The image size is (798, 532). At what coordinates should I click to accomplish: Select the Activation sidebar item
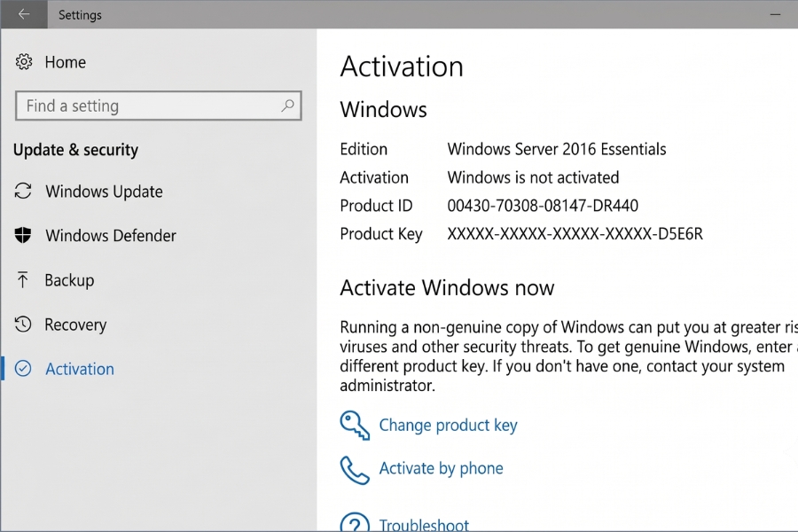pyautogui.click(x=80, y=369)
